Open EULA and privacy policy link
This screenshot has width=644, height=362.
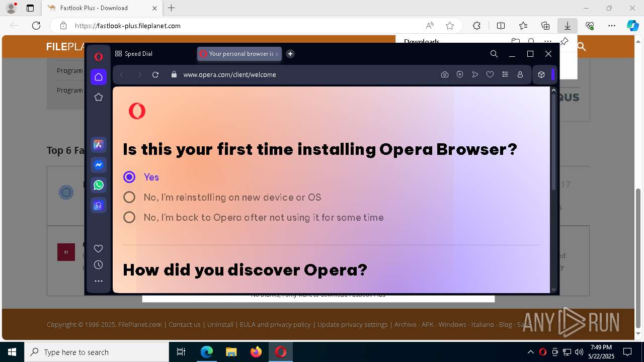pos(275,324)
